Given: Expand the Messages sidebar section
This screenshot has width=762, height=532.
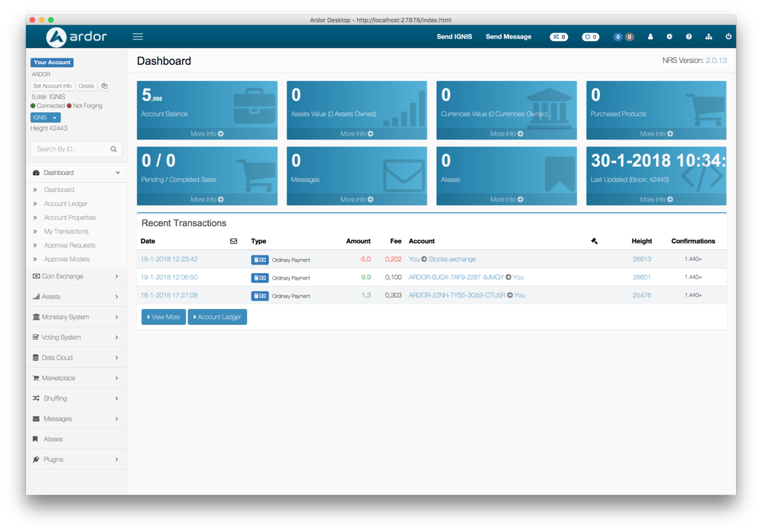Looking at the screenshot, I should tap(76, 419).
